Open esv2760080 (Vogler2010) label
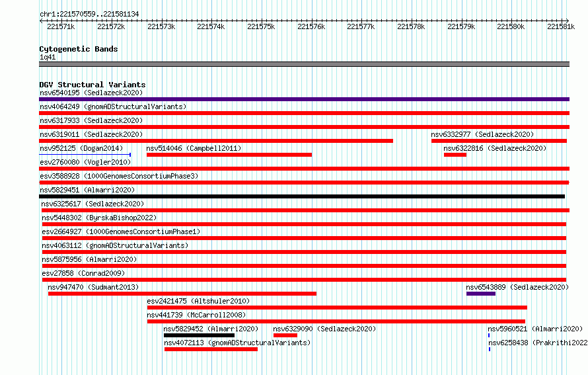The height and width of the screenshot is (375, 588). 85,162
